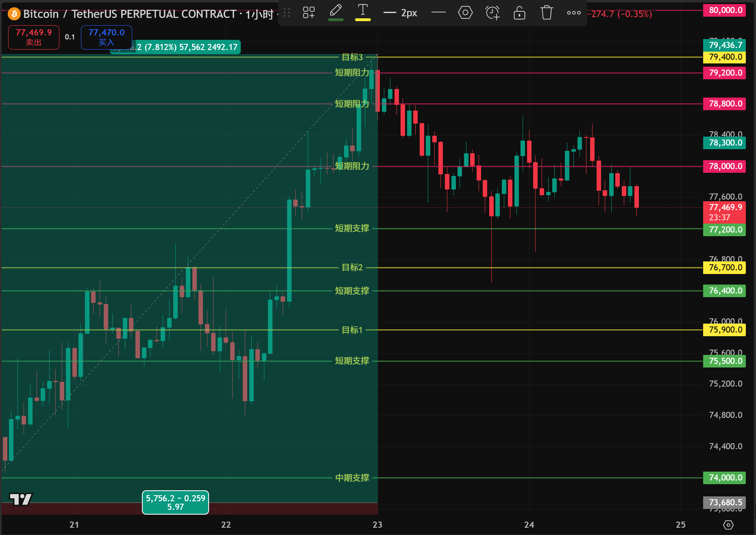Select the 中期支撑 line label
The width and height of the screenshot is (756, 535).
point(352,478)
